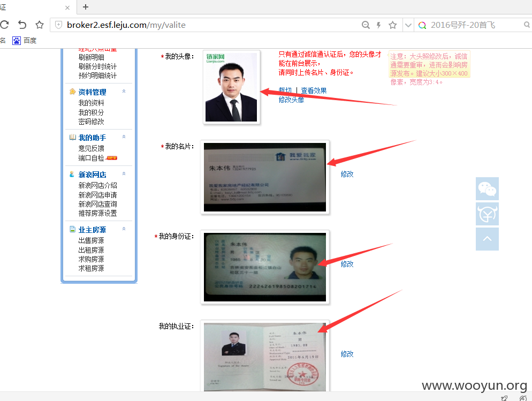Click the magnifier icon in address bar
This screenshot has height=401, width=532.
coord(366,25)
